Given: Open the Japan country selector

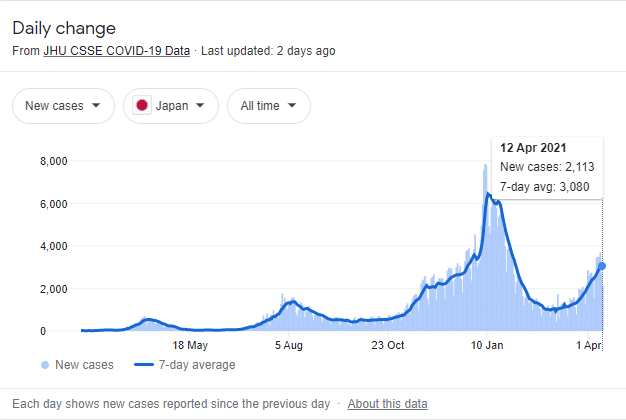Looking at the screenshot, I should click(x=170, y=106).
